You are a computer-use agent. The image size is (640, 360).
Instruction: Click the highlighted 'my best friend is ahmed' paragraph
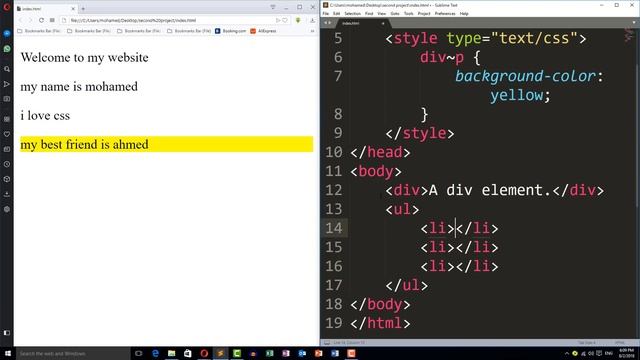pyautogui.click(x=167, y=144)
